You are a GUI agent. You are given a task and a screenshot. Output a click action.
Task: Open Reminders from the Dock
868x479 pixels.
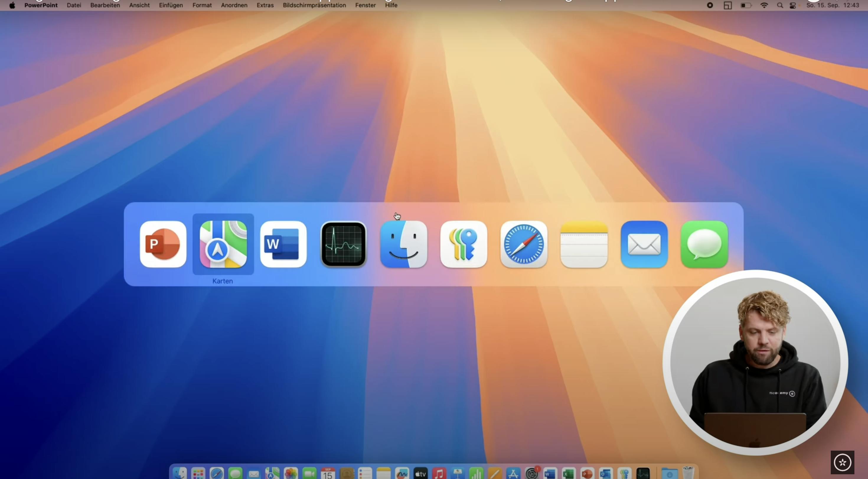coord(365,473)
